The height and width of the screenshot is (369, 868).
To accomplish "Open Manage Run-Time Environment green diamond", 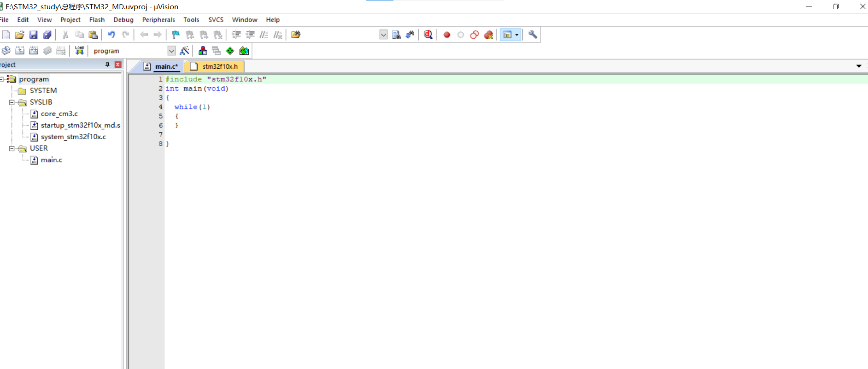I will (230, 51).
